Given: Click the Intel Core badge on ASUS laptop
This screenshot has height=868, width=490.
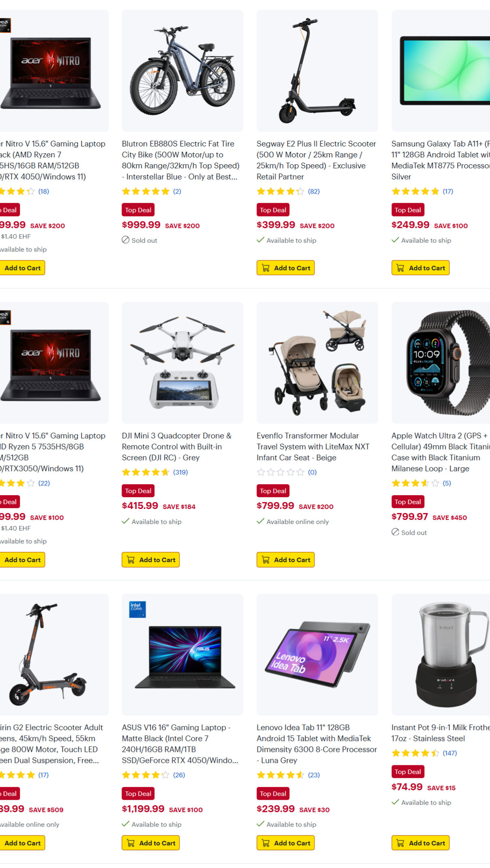Looking at the screenshot, I should tap(137, 609).
